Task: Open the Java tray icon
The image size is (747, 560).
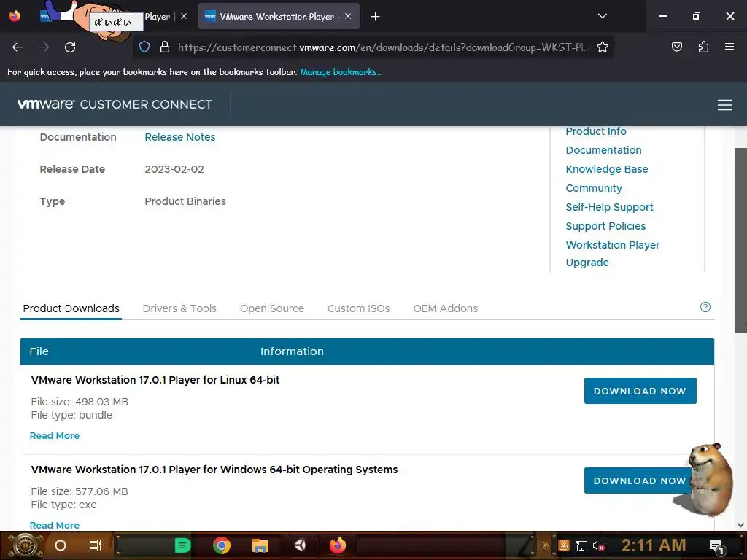Action: [x=564, y=545]
